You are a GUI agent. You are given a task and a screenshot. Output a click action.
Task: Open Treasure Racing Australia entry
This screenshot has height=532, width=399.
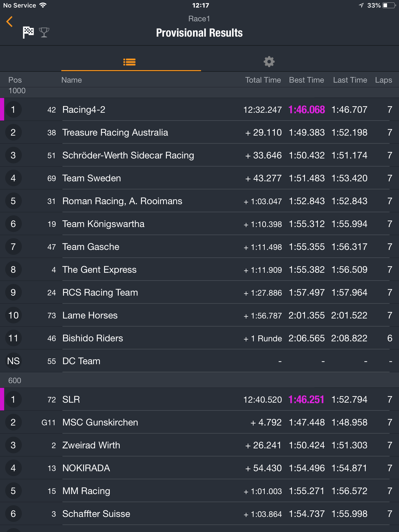[x=199, y=132]
